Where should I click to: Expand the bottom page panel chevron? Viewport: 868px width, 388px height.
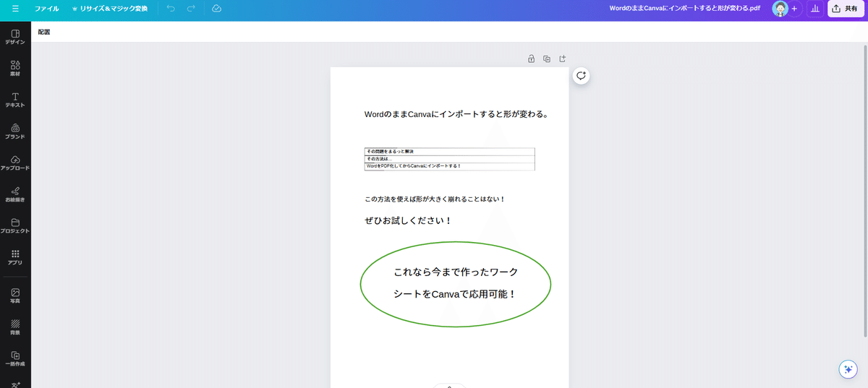pos(449,386)
